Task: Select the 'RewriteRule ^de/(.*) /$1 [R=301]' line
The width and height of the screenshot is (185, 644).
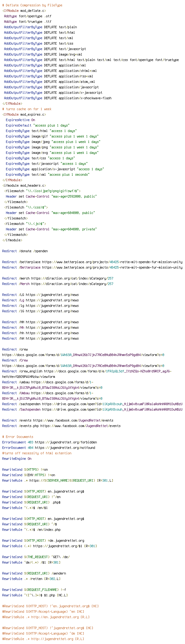Action: click(x=31, y=563)
